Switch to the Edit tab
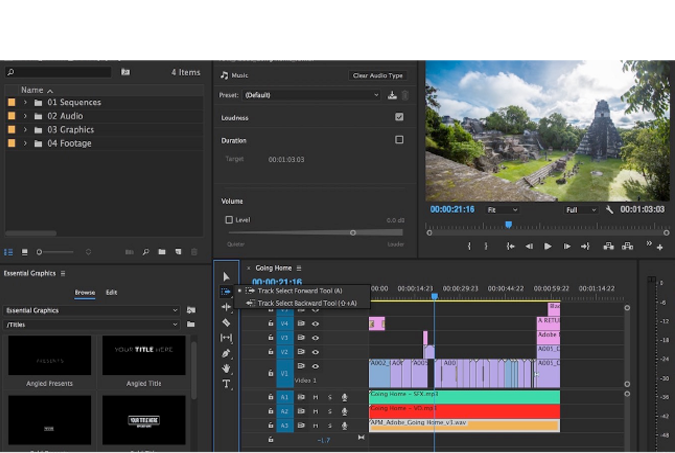 click(x=112, y=293)
